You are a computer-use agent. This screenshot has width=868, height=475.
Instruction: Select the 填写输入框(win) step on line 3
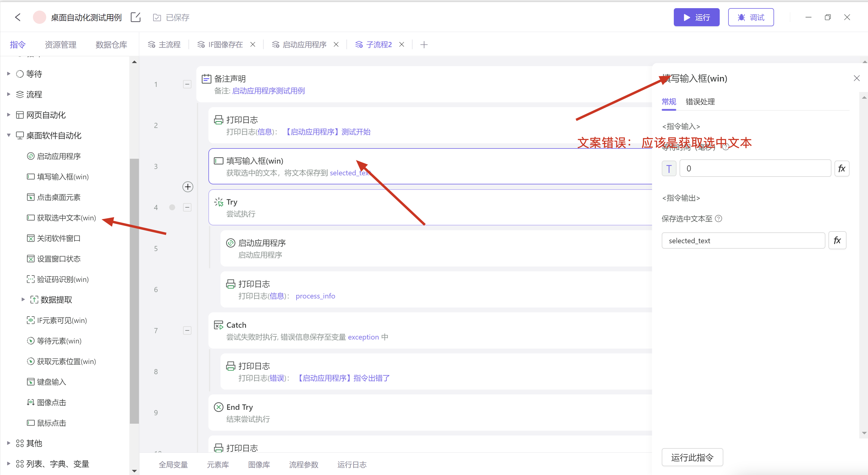[430, 166]
